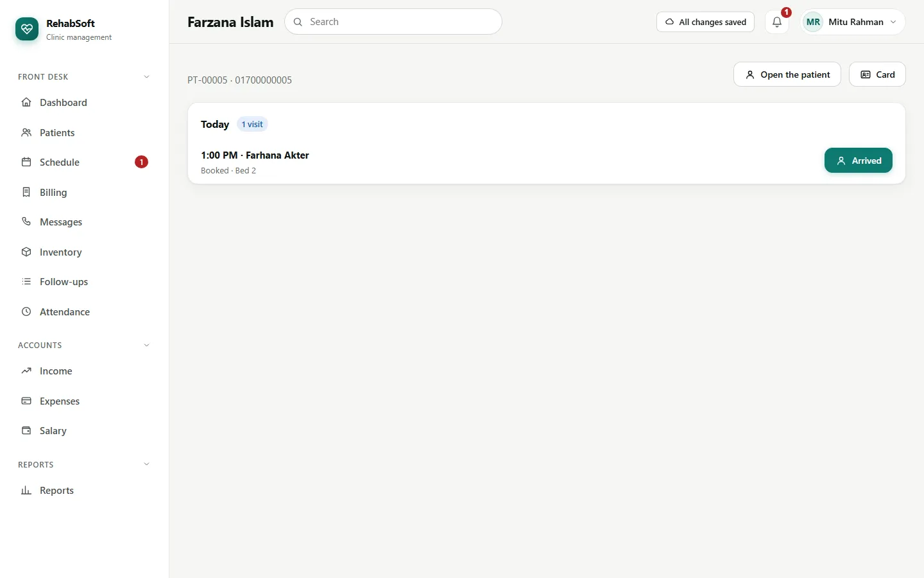This screenshot has width=924, height=578.
Task: Collapse the Reports section chevron
Action: pyautogui.click(x=146, y=464)
